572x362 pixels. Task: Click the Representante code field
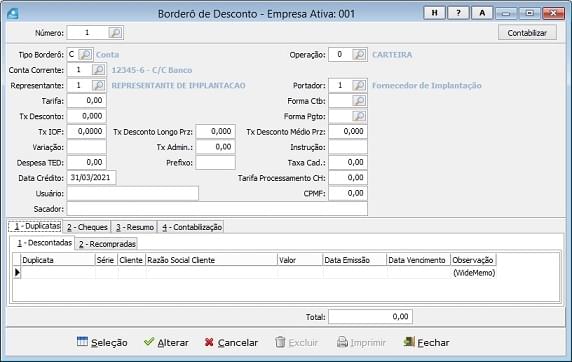pyautogui.click(x=79, y=85)
